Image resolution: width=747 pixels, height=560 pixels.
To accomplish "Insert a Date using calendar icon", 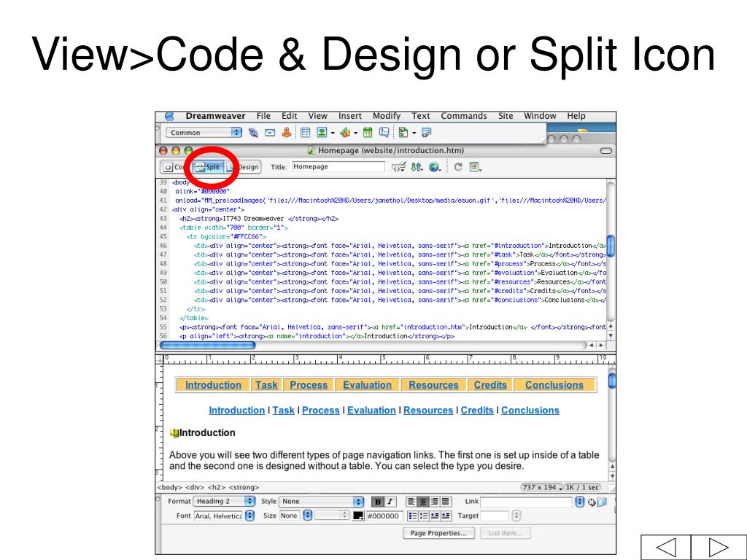I will click(x=368, y=133).
